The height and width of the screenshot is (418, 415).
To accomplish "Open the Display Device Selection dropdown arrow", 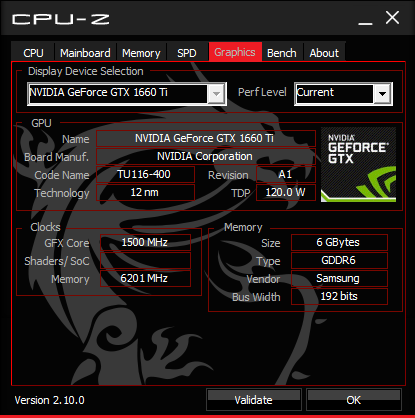I will click(216, 94).
